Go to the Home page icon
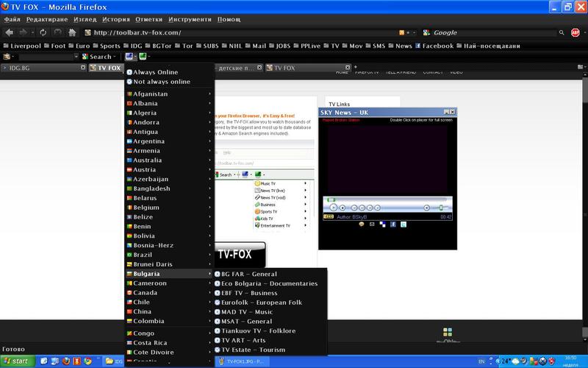This screenshot has height=368, width=588. coord(72,32)
